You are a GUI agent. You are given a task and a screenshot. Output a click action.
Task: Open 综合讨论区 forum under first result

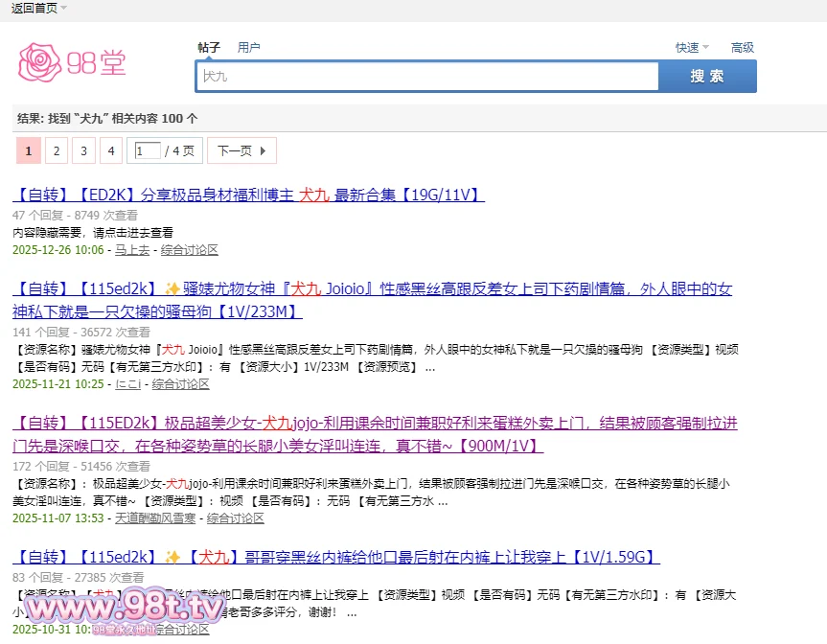[190, 249]
